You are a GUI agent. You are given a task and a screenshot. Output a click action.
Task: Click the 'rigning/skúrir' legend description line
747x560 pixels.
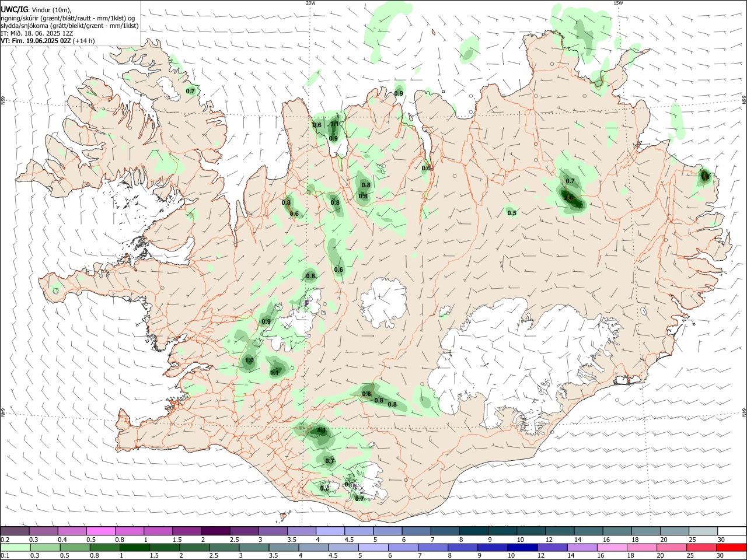coord(67,17)
